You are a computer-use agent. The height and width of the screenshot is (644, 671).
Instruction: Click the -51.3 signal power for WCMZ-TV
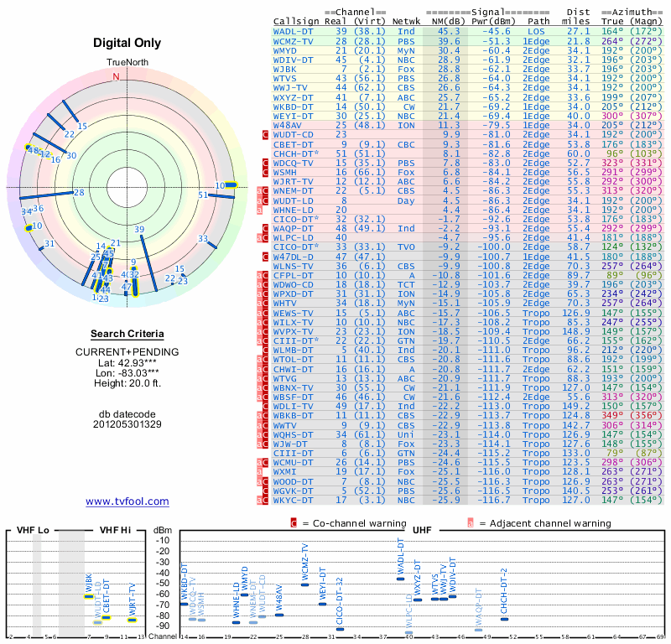pos(497,41)
